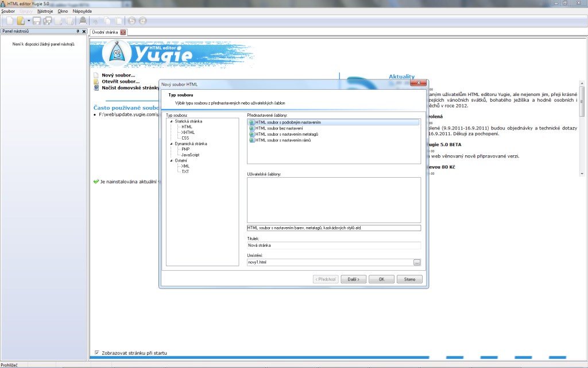Click into the Titulek input field
The image size is (588, 368).
[x=334, y=246]
